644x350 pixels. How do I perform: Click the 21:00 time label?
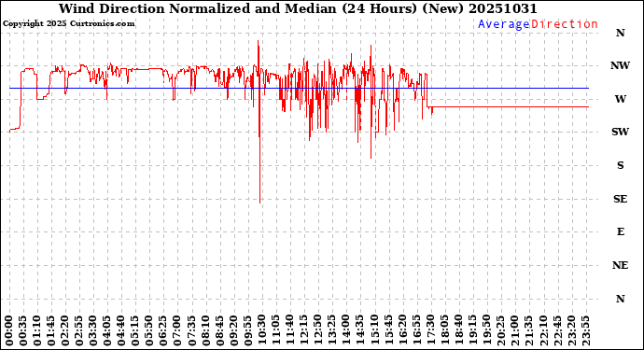514,330
